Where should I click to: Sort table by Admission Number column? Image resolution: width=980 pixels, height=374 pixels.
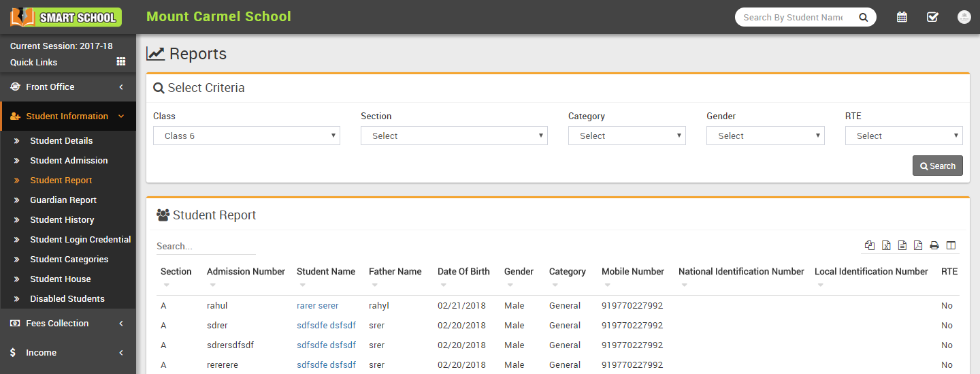[x=246, y=272]
